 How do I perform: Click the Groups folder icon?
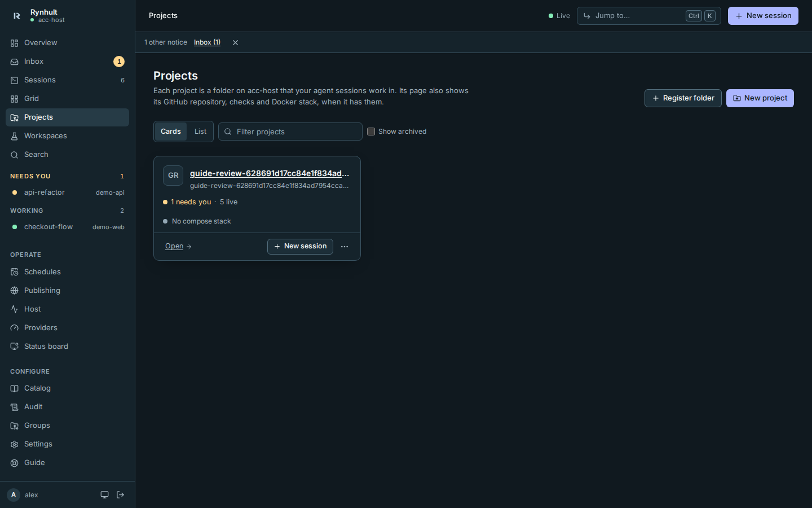coord(15,426)
